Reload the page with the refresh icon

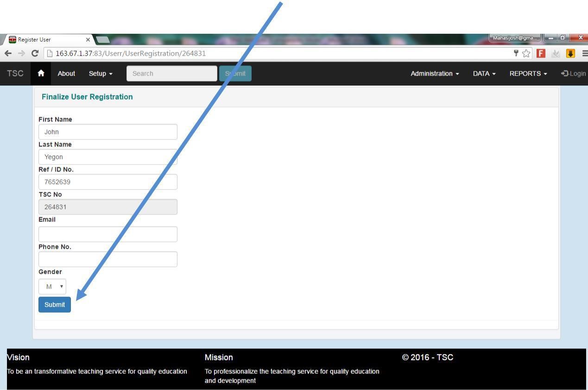click(x=35, y=53)
